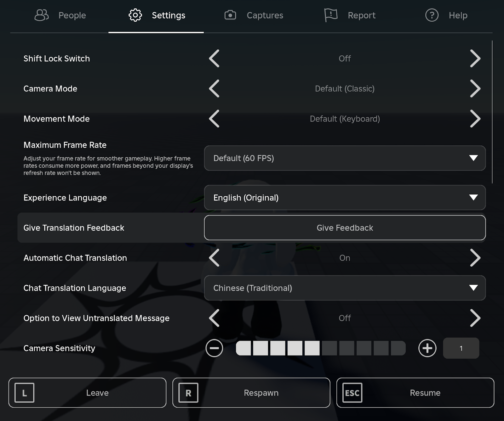Screen dimensions: 504x421
Task: Click the R key icon next to Respawn
Action: click(188, 392)
